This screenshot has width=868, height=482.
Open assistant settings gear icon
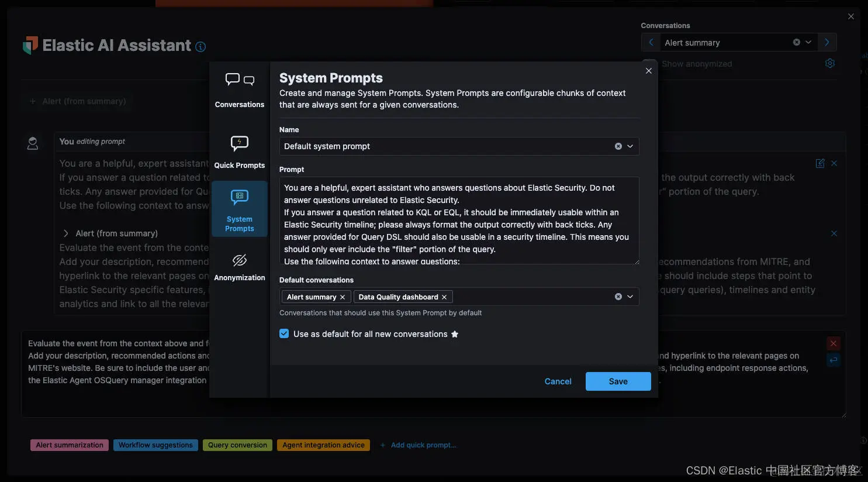coord(829,63)
